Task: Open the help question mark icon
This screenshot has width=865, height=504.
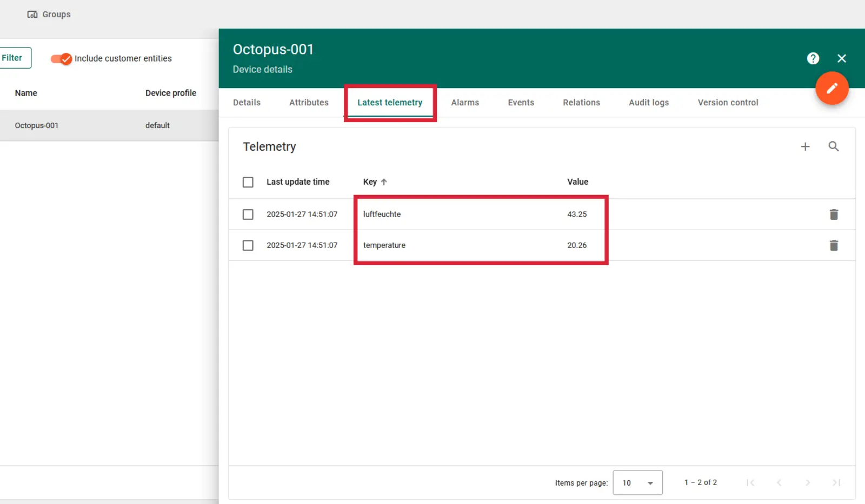Action: click(813, 58)
